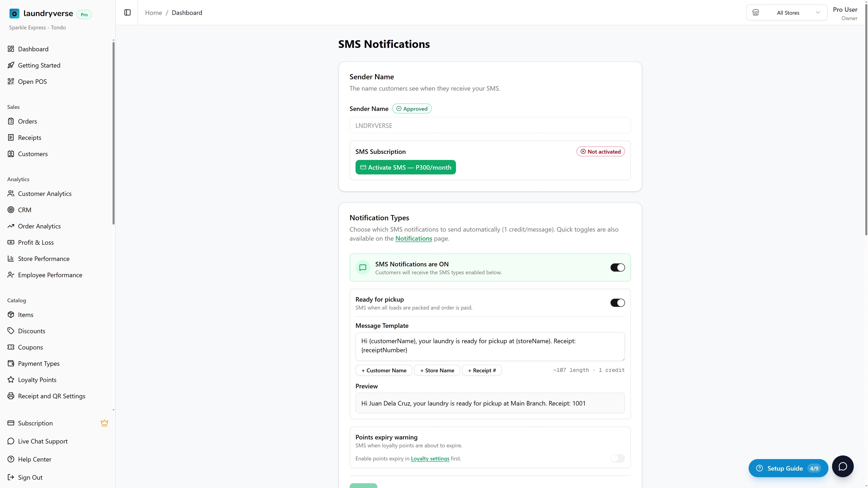
Task: Toggle the sidebar collapse icon
Action: [x=127, y=12]
